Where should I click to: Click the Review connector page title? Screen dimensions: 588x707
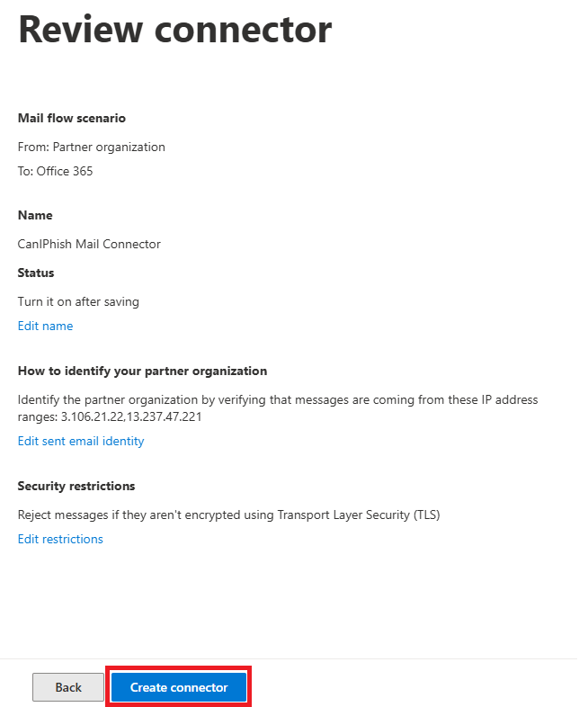tap(175, 29)
